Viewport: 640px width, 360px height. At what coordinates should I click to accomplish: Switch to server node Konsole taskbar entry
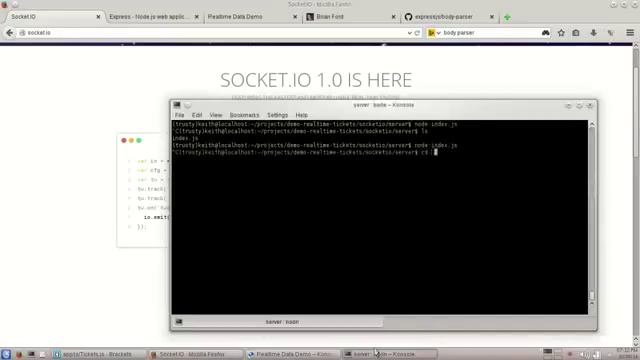(390, 354)
